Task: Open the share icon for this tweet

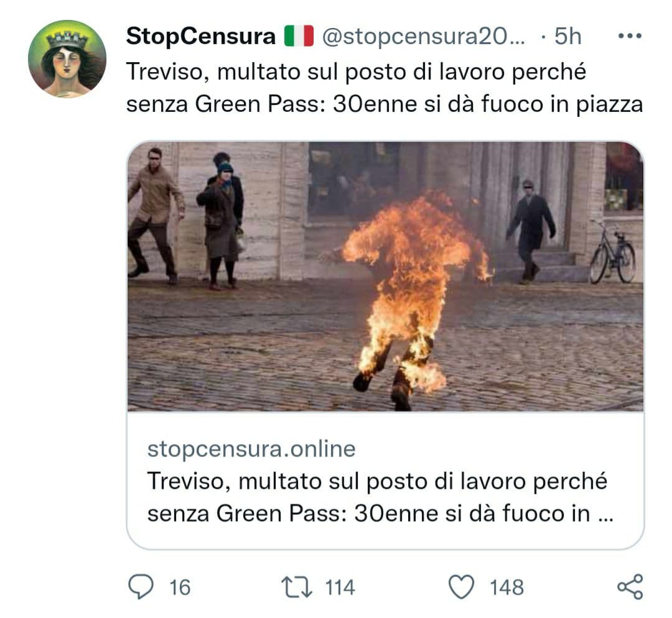Action: coord(630,586)
